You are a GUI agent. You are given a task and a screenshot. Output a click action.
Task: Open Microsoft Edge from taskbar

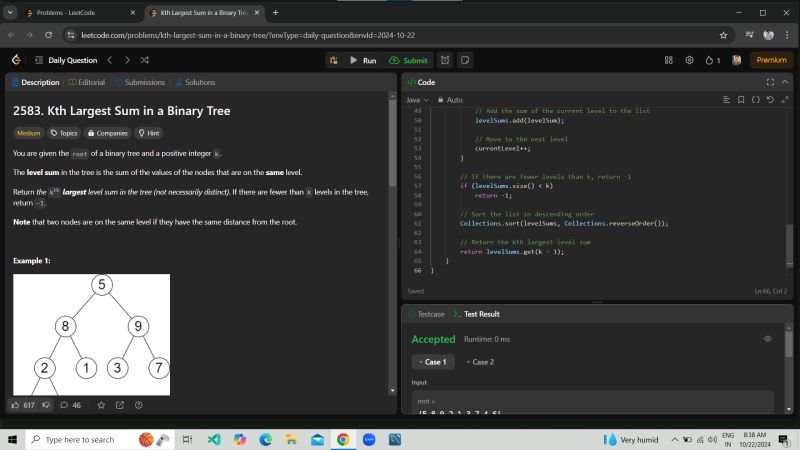point(265,439)
